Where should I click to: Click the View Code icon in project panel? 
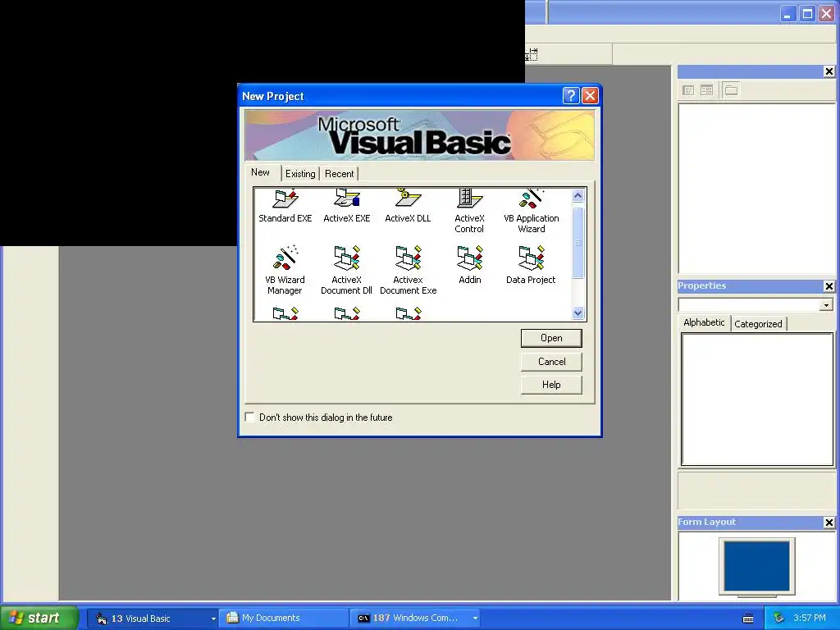688,90
